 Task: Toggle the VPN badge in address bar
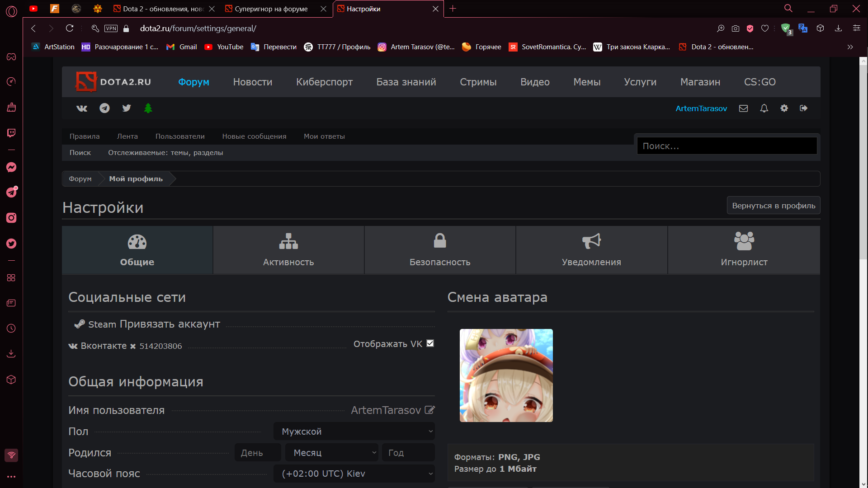pyautogui.click(x=111, y=28)
